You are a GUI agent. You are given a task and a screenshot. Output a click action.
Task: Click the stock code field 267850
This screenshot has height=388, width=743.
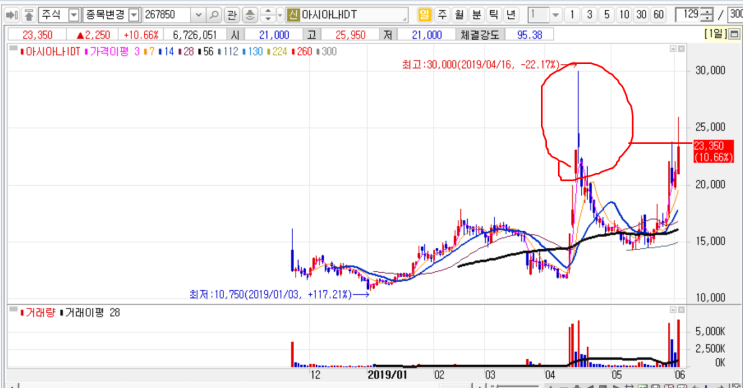(167, 15)
